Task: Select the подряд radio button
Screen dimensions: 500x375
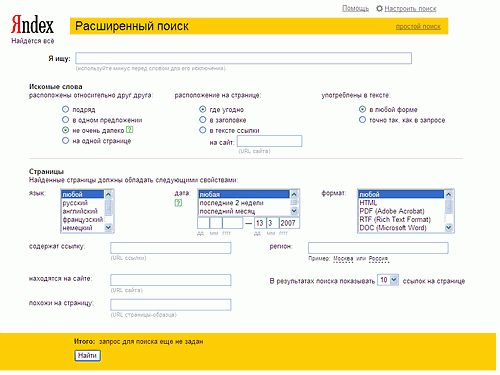Action: [x=65, y=109]
